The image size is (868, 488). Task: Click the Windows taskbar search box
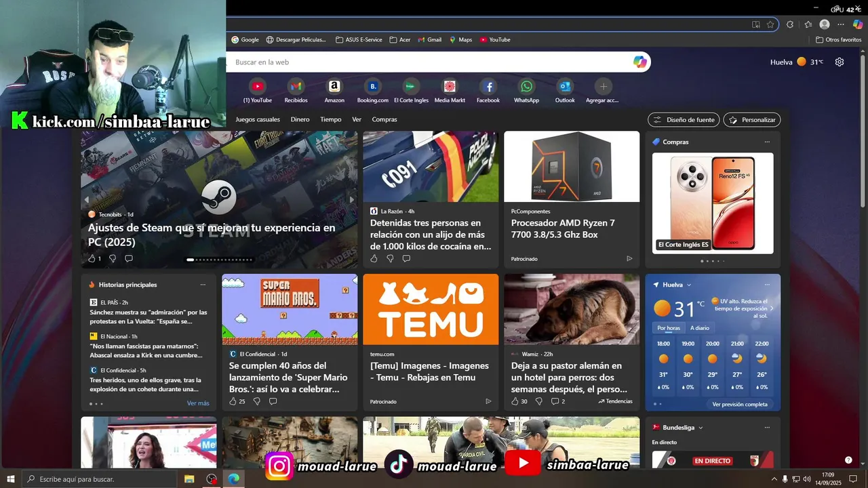click(x=100, y=479)
